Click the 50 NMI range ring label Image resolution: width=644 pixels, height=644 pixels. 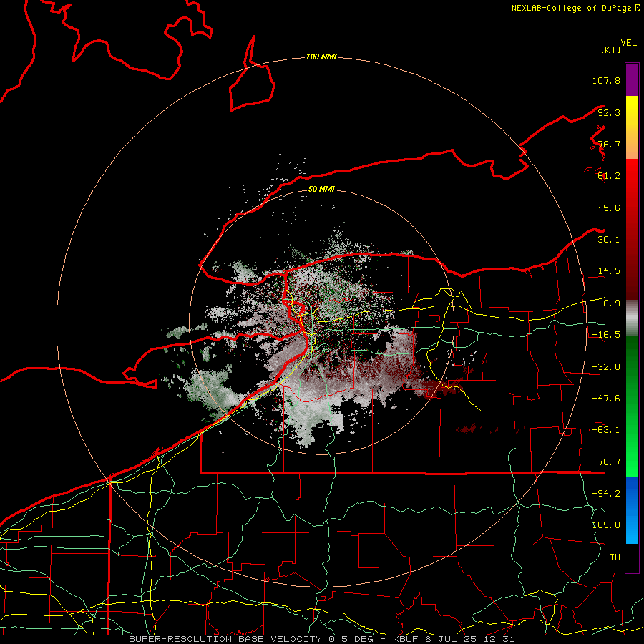click(321, 190)
